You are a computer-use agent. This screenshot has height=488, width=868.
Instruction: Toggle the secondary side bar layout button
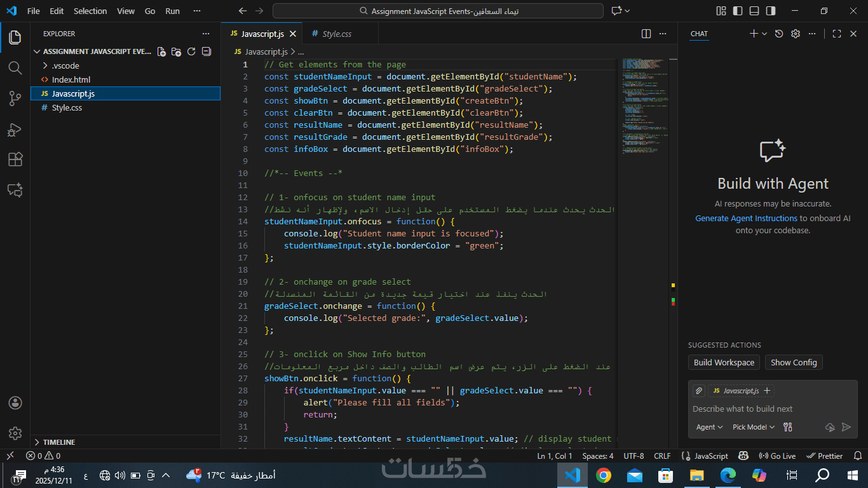(x=771, y=11)
